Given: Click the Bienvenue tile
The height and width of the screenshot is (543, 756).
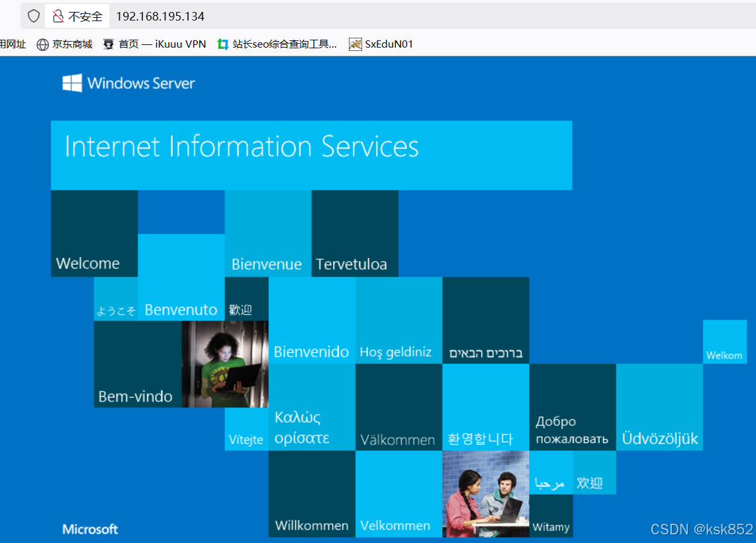Looking at the screenshot, I should 268,233.
